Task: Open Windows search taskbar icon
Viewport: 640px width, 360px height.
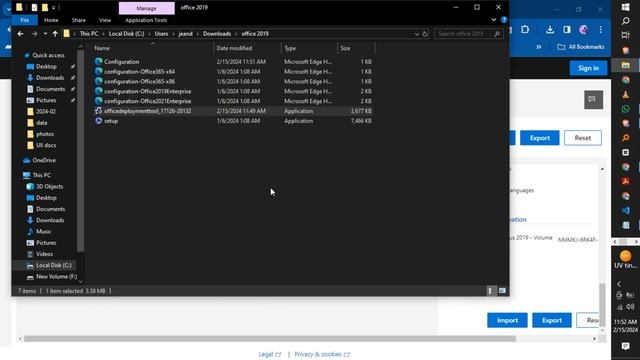Action: tap(625, 21)
